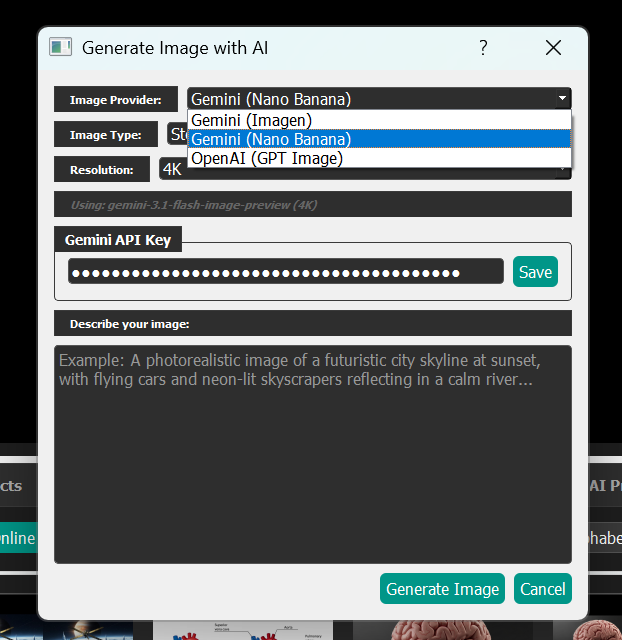Close the Generate Image with AI dialog
This screenshot has height=640, width=622.
(553, 48)
